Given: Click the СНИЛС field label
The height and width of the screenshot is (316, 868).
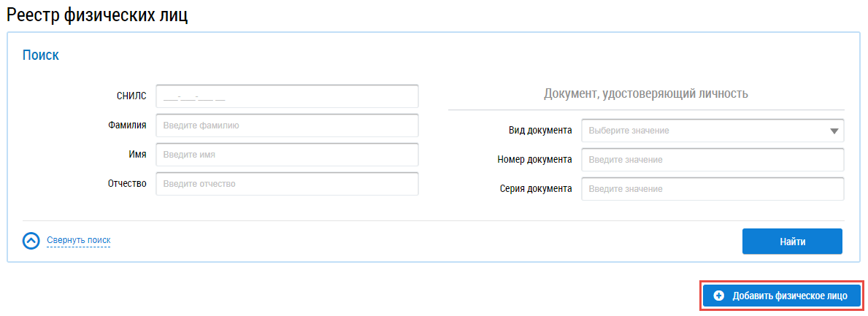Looking at the screenshot, I should (131, 96).
